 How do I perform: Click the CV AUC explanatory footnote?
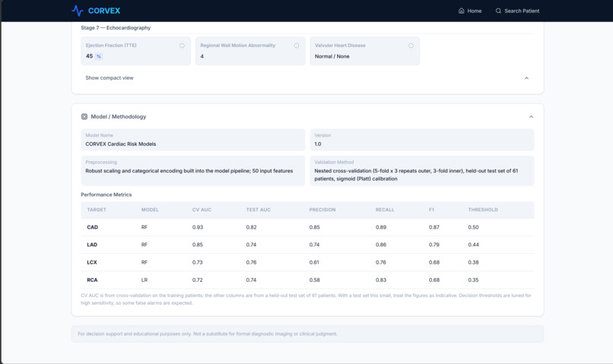tap(306, 299)
